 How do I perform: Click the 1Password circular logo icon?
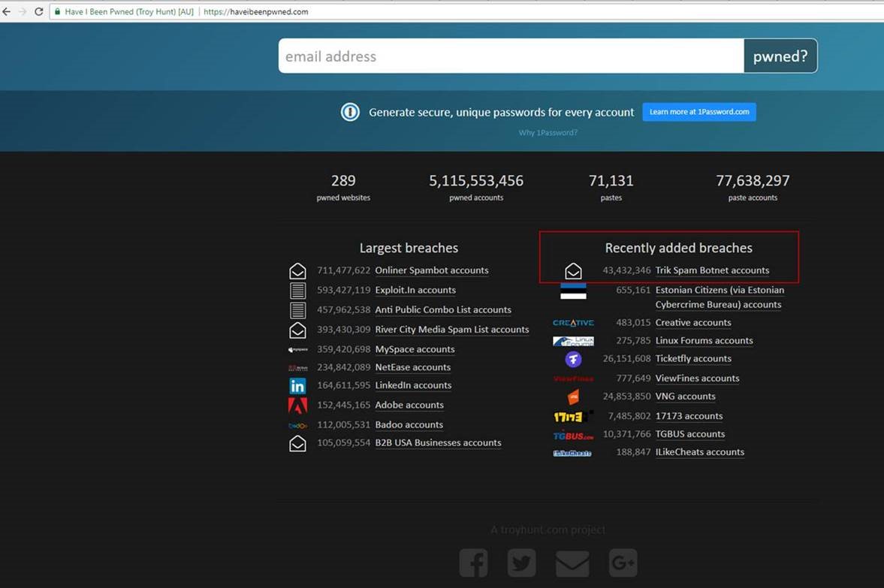(350, 112)
